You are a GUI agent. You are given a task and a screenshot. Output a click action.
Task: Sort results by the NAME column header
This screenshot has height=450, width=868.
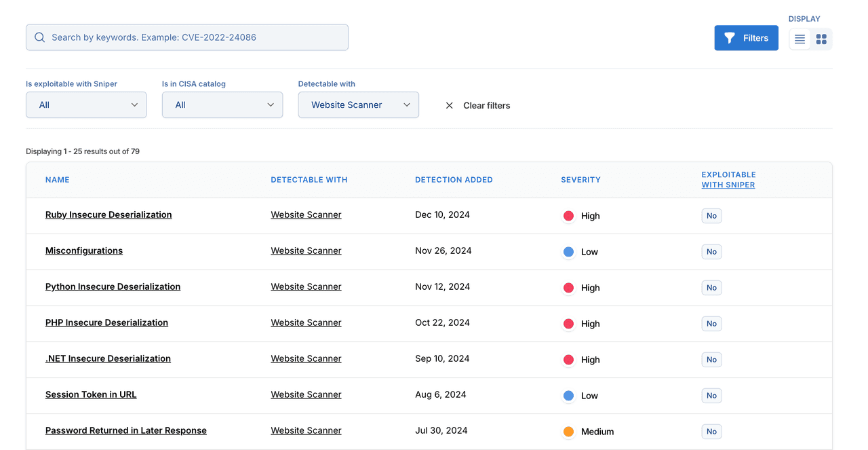pyautogui.click(x=57, y=179)
